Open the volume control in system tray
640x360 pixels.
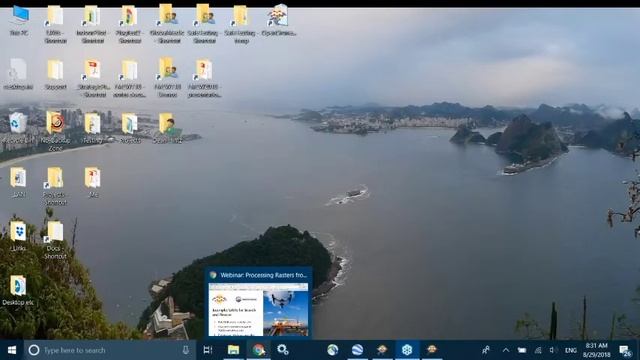[x=553, y=350]
